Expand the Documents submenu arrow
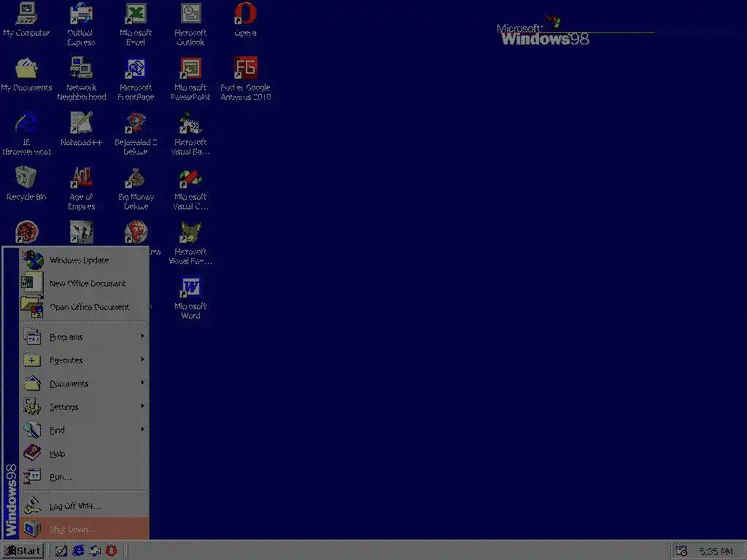 point(142,383)
